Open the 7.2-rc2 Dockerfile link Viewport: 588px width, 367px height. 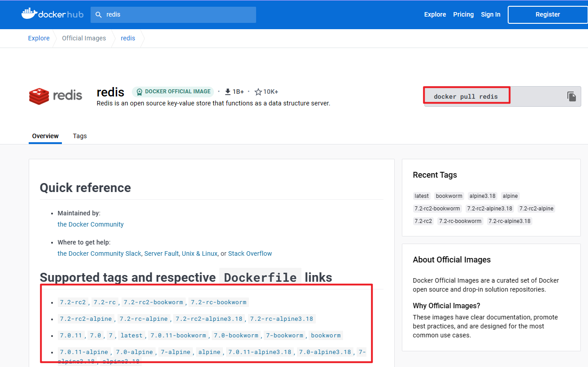coord(73,302)
